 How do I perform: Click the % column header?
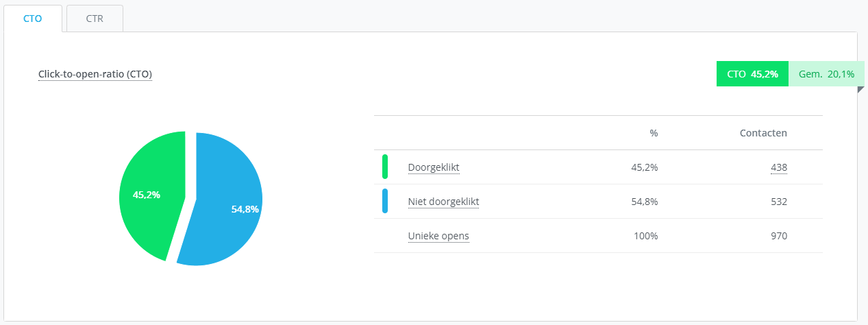pos(654,133)
